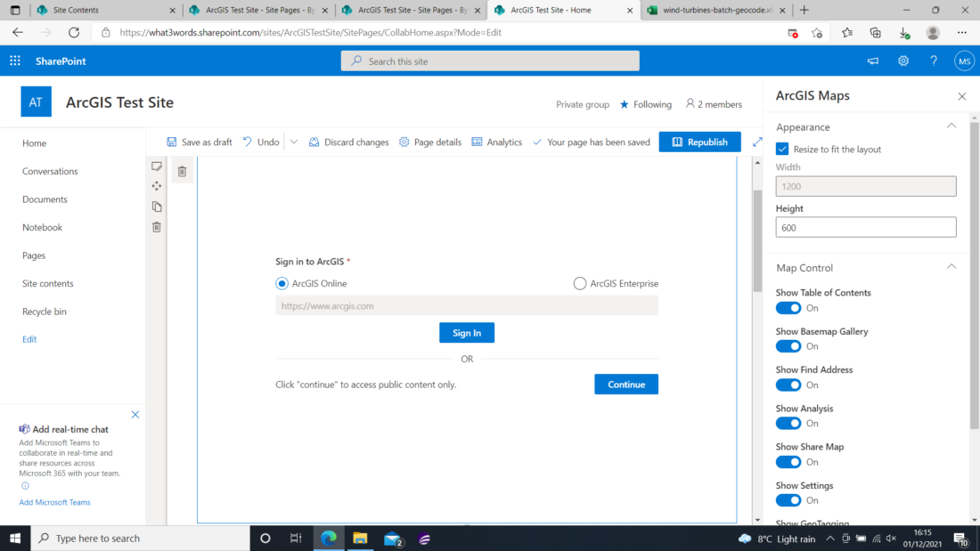Open the SharePoint settings gear
This screenshot has width=980, height=551.
click(903, 61)
